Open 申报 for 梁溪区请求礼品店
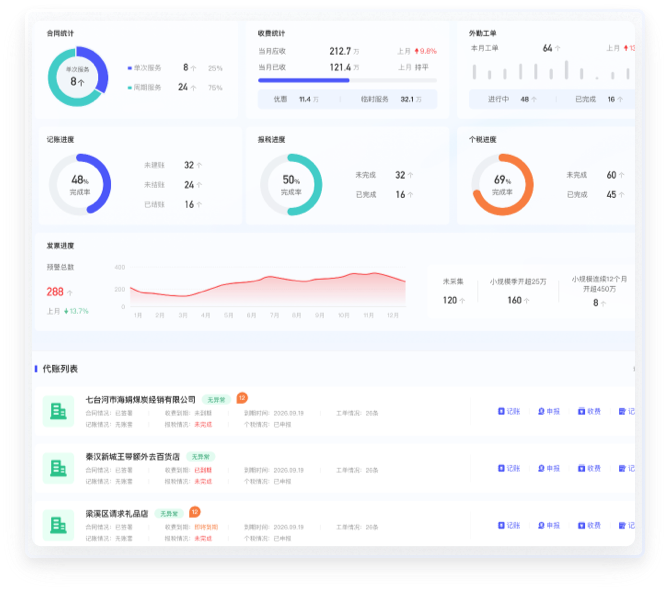The width and height of the screenshot is (667, 591). (x=549, y=525)
